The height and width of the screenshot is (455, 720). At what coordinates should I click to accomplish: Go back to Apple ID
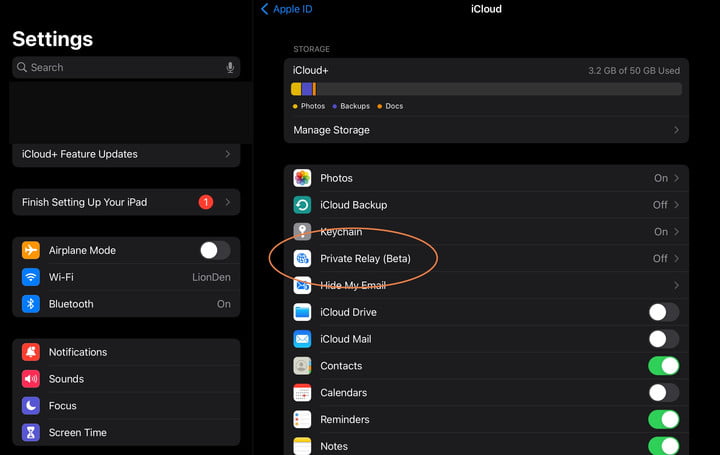click(x=287, y=9)
